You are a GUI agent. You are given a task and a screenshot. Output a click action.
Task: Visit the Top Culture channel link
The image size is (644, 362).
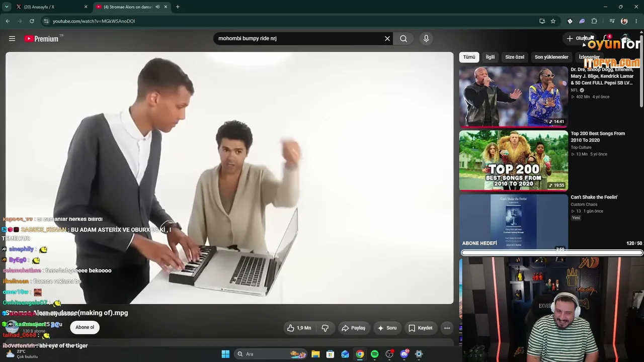pos(581,148)
